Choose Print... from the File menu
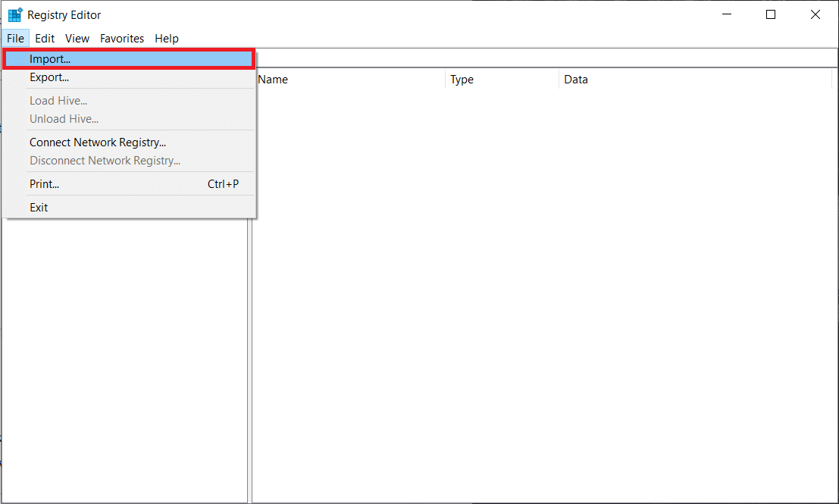 44,184
